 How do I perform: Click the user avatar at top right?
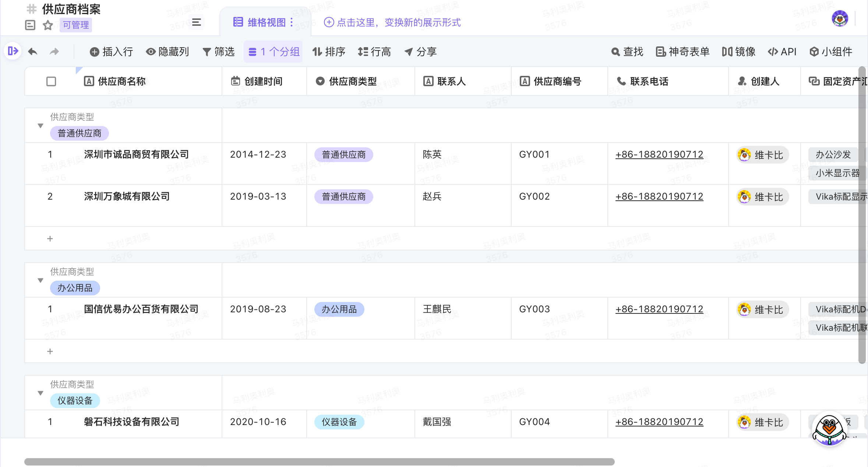click(x=840, y=18)
